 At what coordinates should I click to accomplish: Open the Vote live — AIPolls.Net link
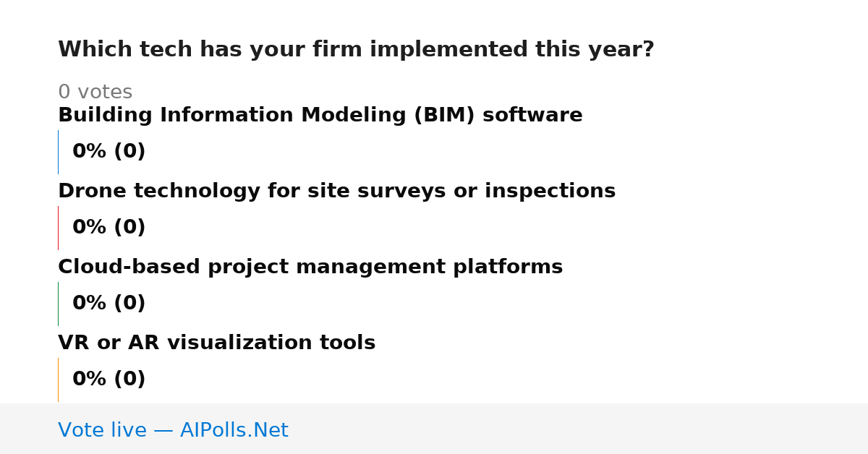(173, 431)
